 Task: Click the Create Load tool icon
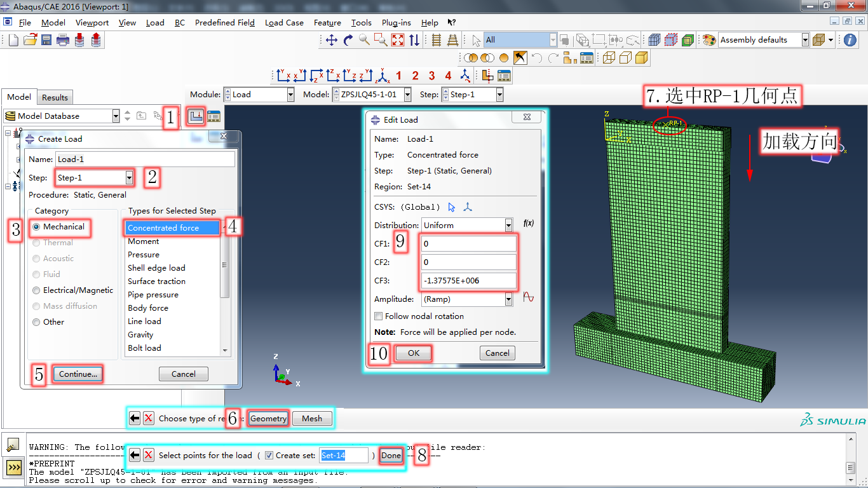click(195, 117)
